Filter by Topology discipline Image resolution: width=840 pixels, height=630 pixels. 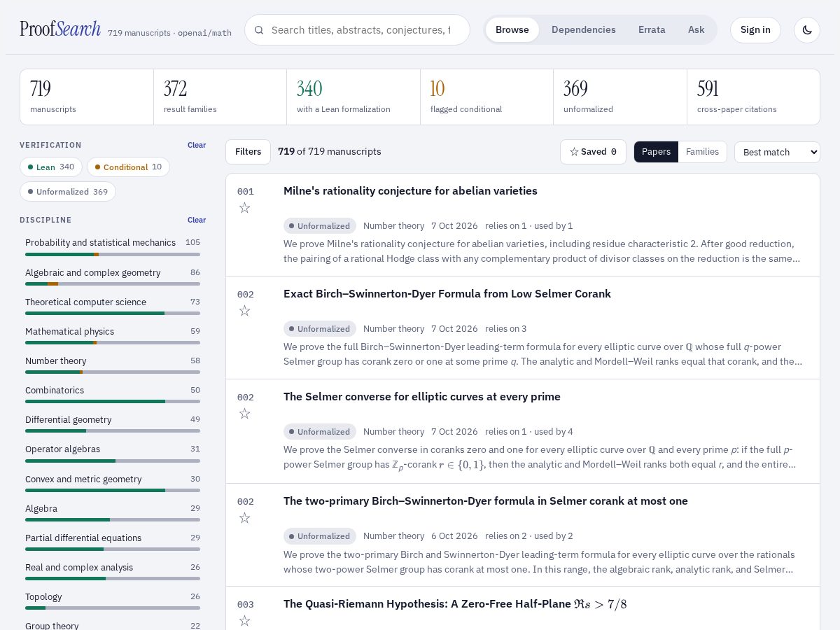click(113, 601)
